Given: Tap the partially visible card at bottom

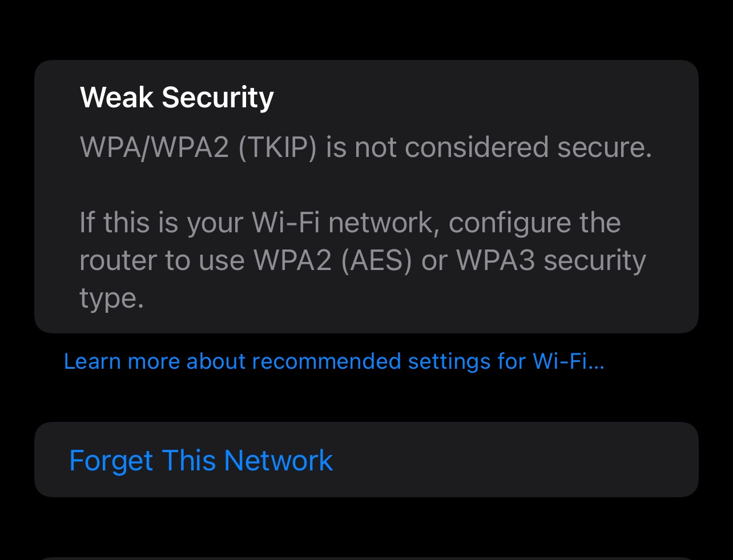Looking at the screenshot, I should coord(366,557).
